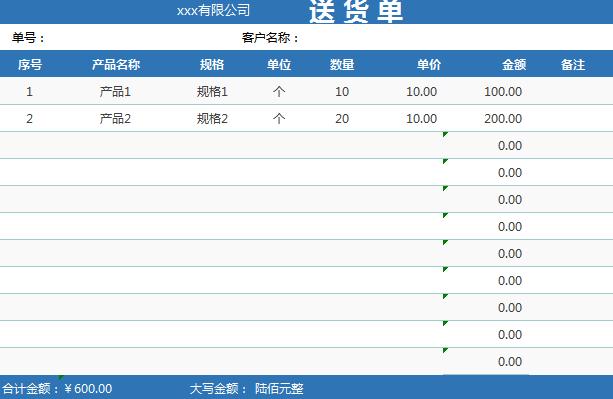Click the 大写金额 label
Screen dimensions: 613x399
[x=218, y=388]
